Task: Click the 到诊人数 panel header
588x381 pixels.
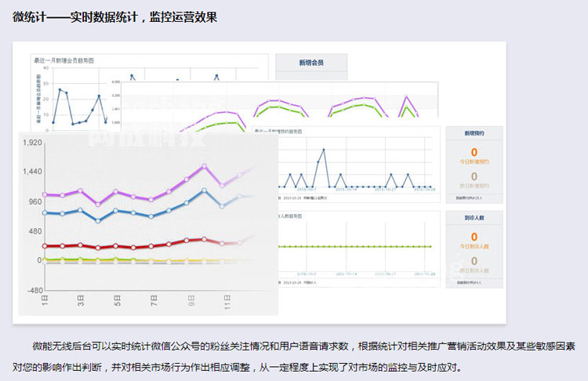Action: coord(474,219)
